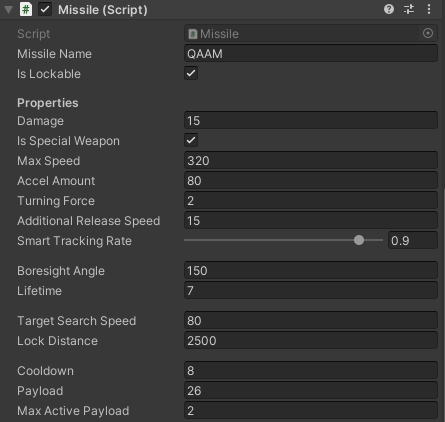Open the component help reference icon
The width and height of the screenshot is (445, 422).
click(389, 9)
